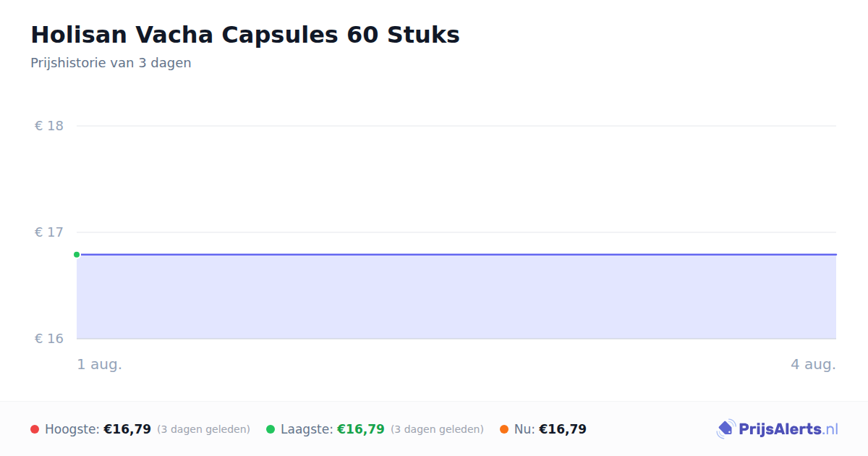Click the 4 aug. date label
The height and width of the screenshot is (456, 868).
tap(813, 365)
